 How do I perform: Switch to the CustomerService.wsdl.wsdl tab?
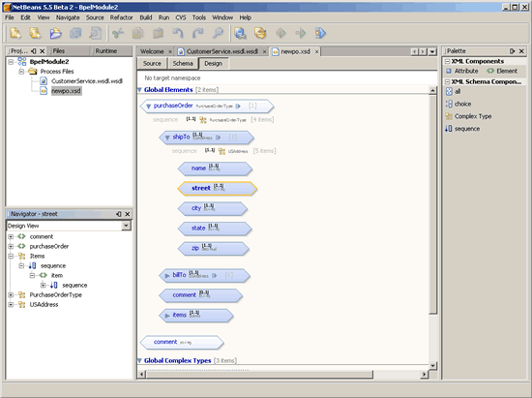pyautogui.click(x=222, y=51)
